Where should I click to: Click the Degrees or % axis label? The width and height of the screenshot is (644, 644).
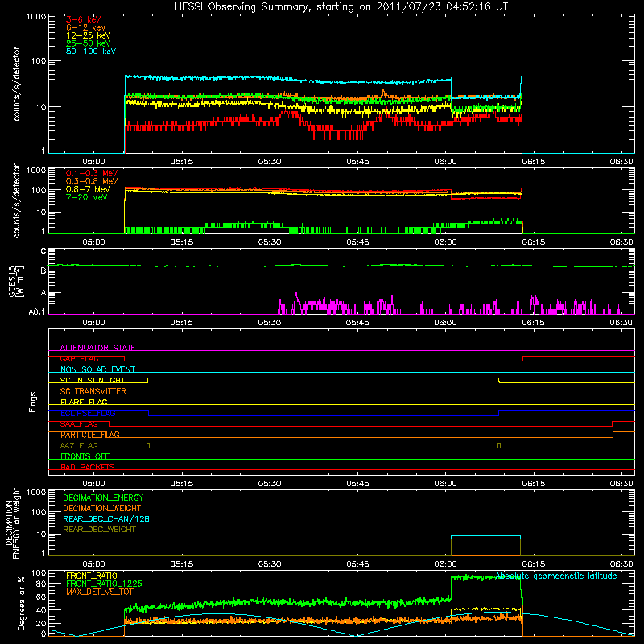coord(21,603)
